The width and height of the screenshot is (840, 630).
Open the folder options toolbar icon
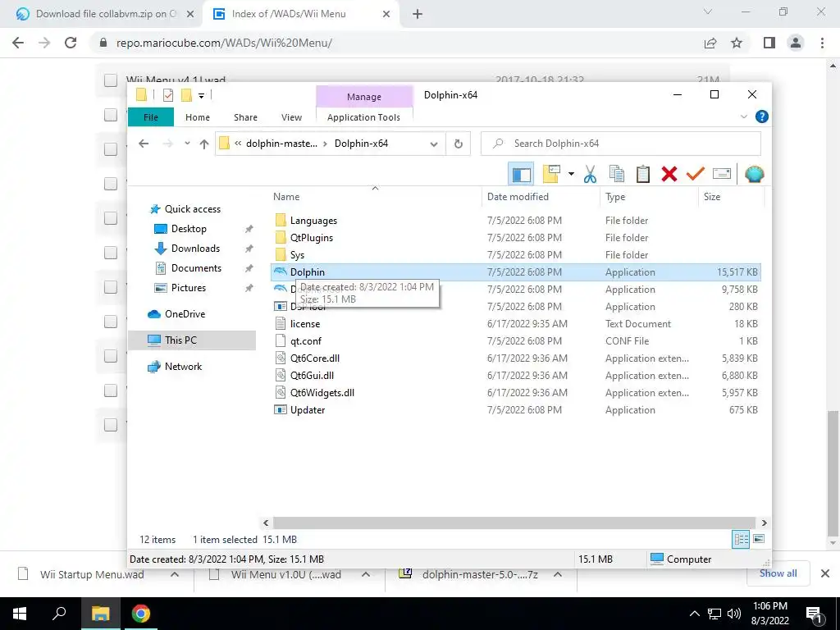click(x=551, y=174)
